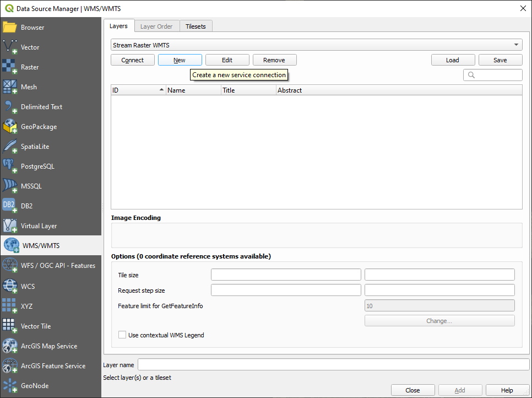532x398 pixels.
Task: Select the WMS/WMTS globe icon
Action: coord(11,245)
